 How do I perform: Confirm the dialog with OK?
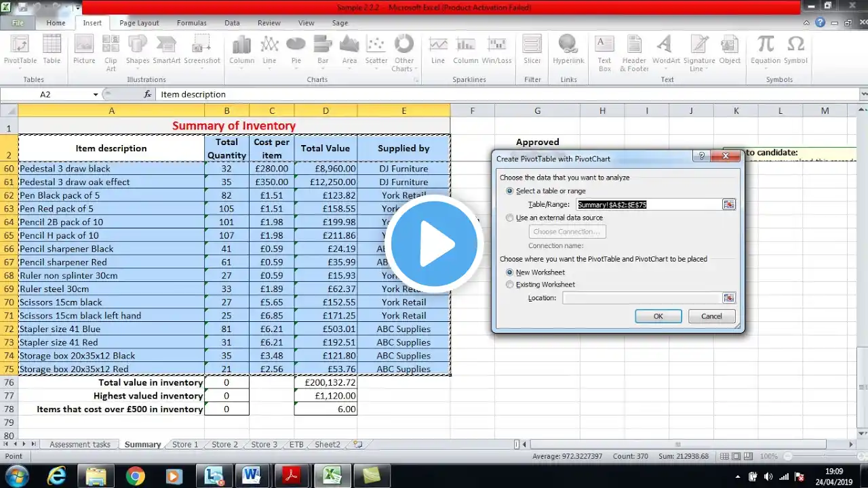(x=658, y=317)
